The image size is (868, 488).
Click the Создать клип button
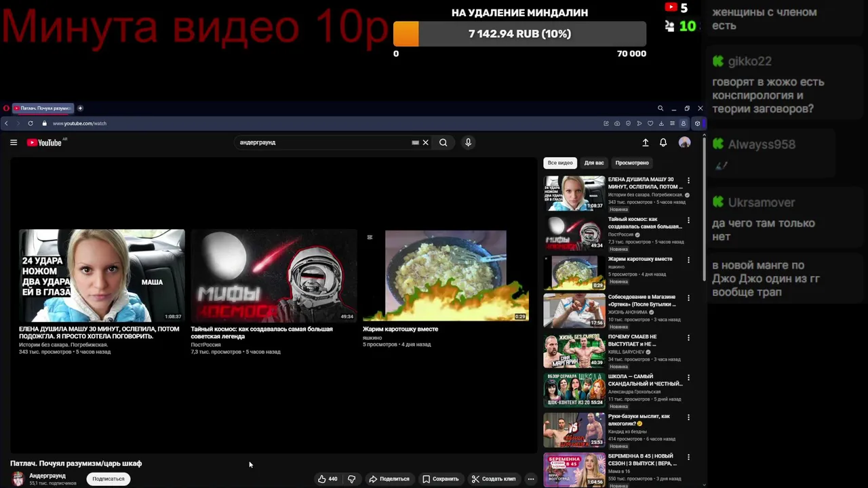(x=494, y=479)
